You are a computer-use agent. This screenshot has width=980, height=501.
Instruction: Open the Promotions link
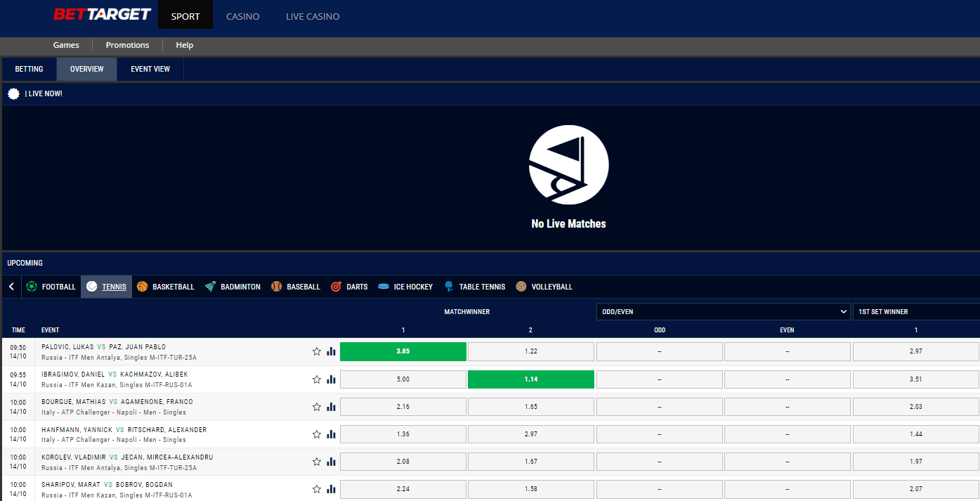point(127,45)
